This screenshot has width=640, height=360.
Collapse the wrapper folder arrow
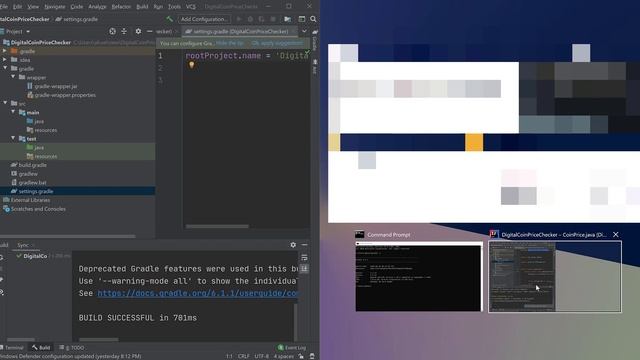coord(13,77)
